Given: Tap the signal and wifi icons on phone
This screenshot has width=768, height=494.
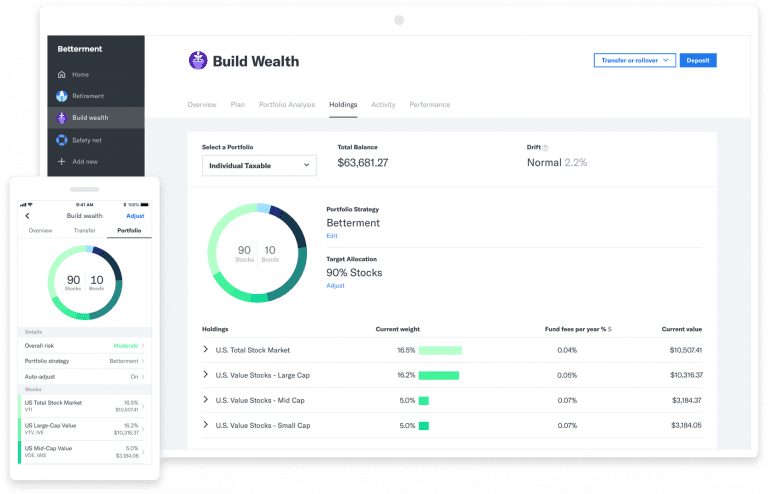Looking at the screenshot, I should [x=26, y=205].
